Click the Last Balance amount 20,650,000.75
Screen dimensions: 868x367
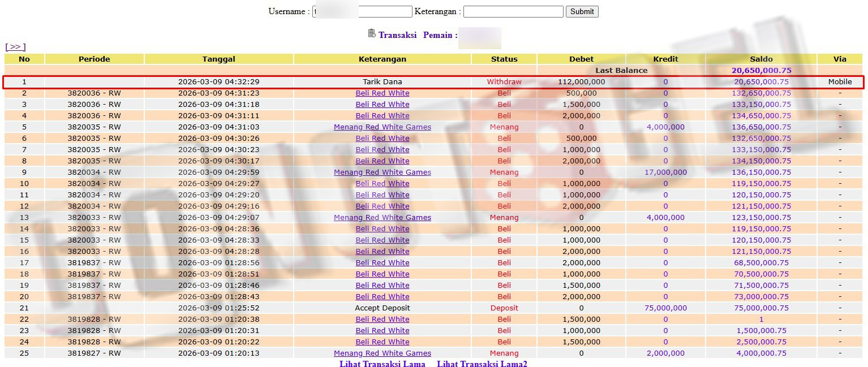coord(760,70)
